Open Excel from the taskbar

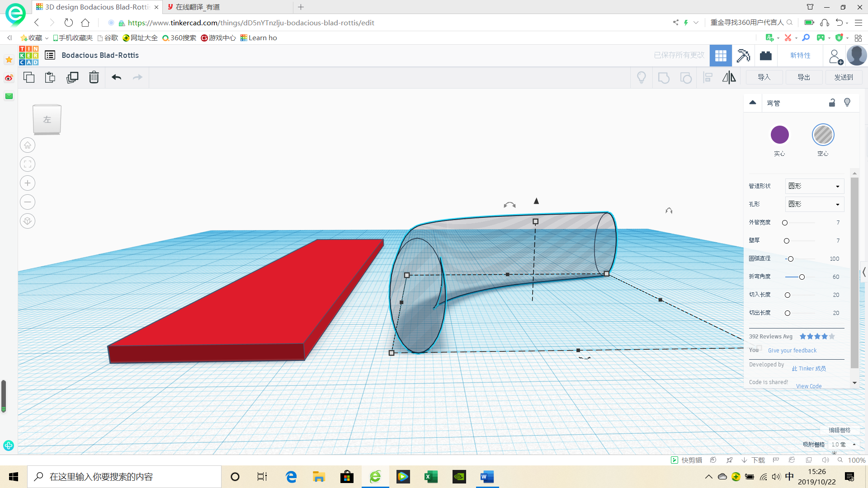pyautogui.click(x=431, y=477)
